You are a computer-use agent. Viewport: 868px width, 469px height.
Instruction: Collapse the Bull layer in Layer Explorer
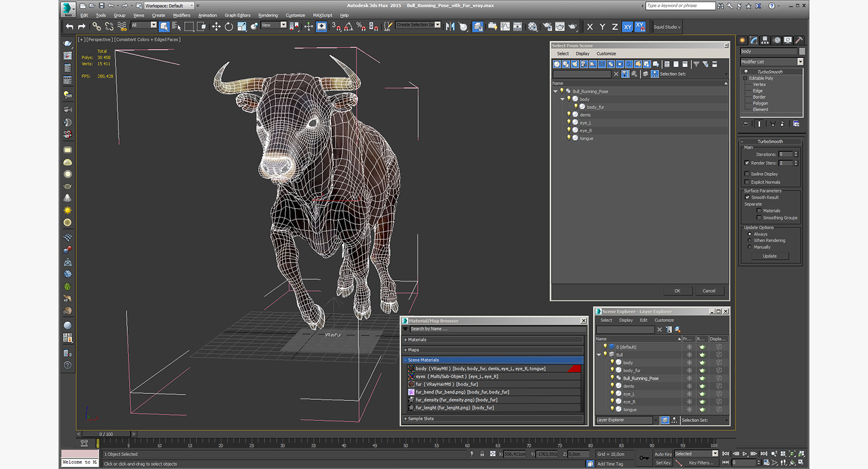599,355
